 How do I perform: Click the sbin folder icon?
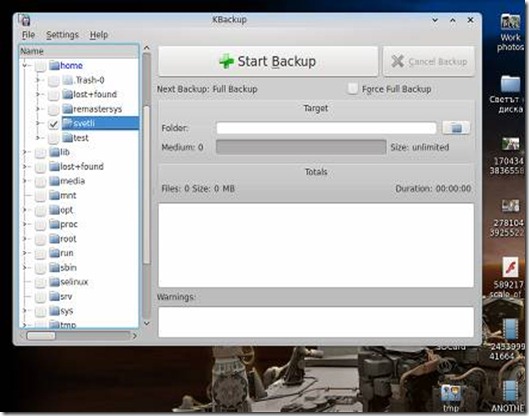54,268
